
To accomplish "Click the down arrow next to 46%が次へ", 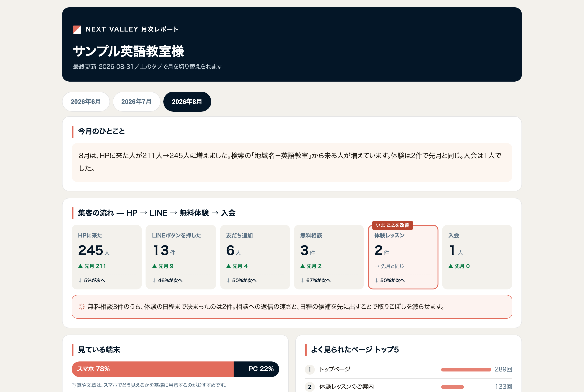I will pyautogui.click(x=154, y=281).
